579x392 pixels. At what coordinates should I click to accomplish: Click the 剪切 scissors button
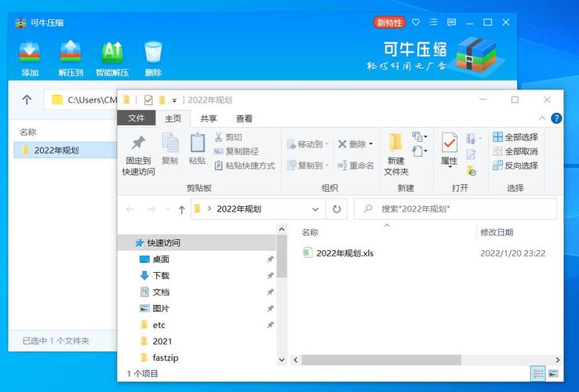click(228, 137)
